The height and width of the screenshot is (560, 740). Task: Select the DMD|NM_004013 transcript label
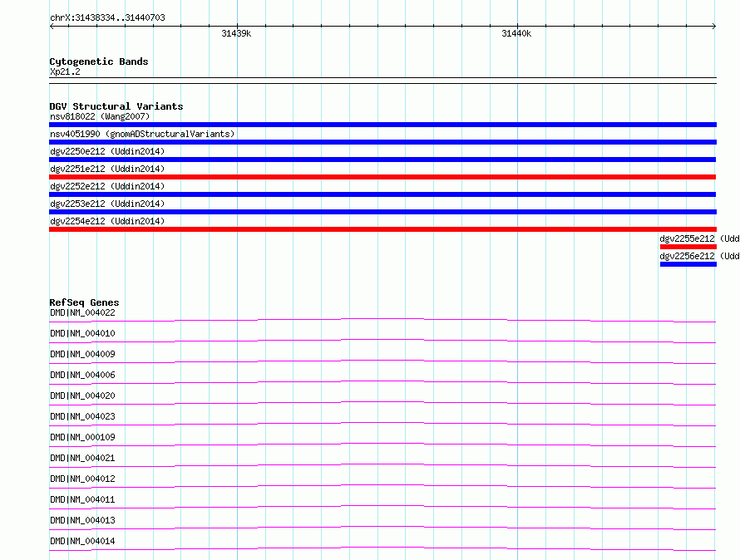82,520
